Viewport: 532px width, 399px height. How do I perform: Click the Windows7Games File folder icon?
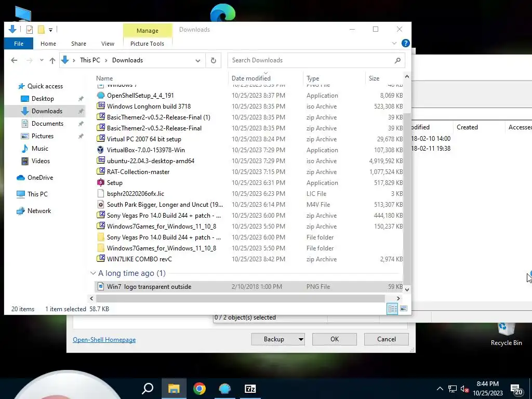pyautogui.click(x=101, y=248)
